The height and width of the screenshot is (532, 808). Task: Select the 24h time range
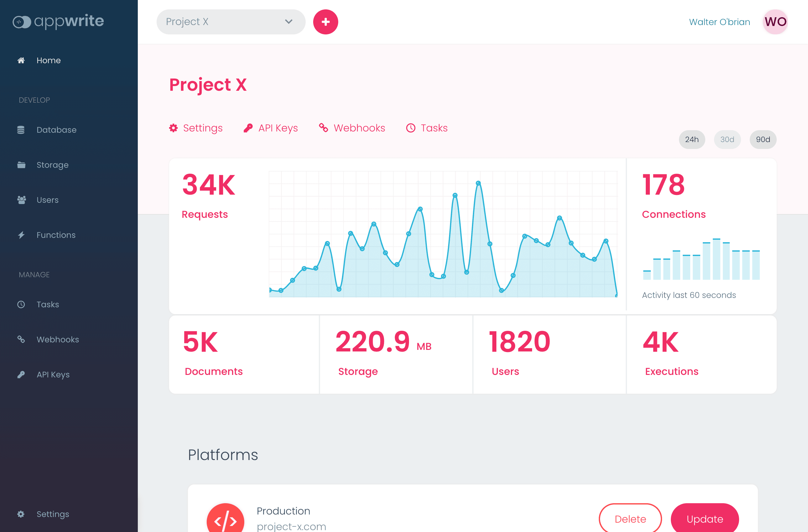691,140
